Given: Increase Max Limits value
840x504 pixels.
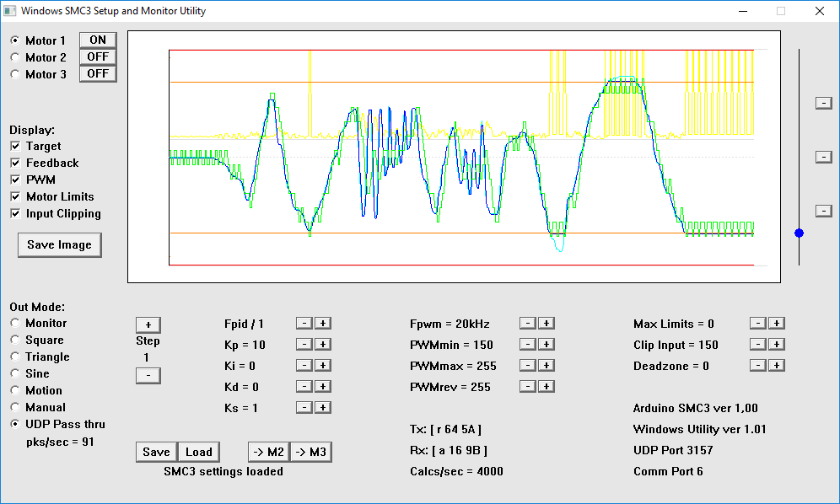Looking at the screenshot, I should coord(777,324).
